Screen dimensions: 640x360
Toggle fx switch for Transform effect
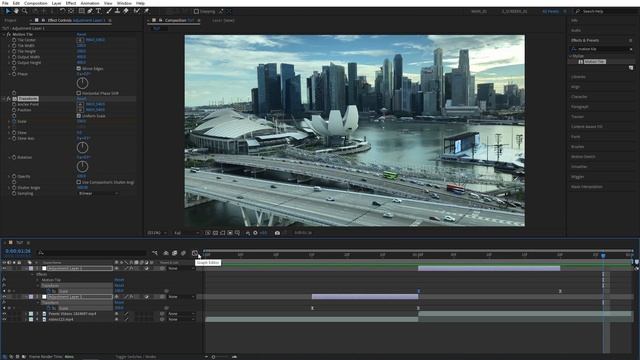pyautogui.click(x=9, y=99)
